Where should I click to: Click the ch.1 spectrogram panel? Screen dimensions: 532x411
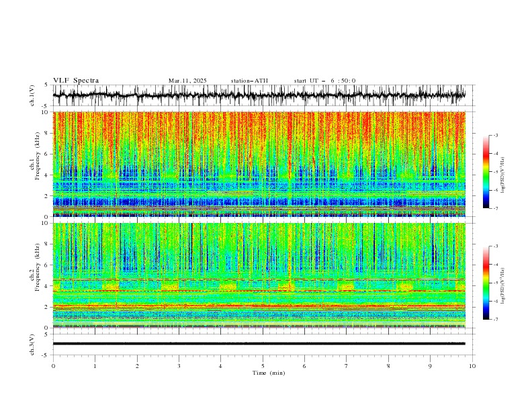click(x=259, y=164)
